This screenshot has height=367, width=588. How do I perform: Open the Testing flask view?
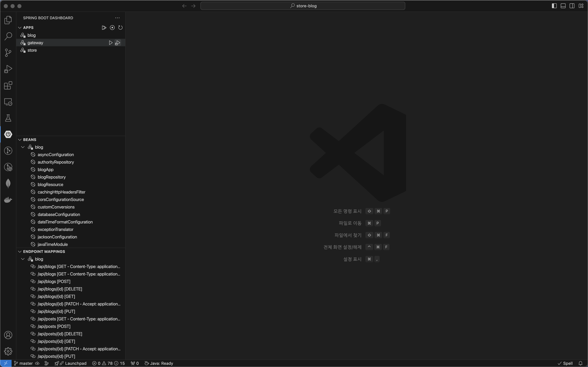[8, 118]
